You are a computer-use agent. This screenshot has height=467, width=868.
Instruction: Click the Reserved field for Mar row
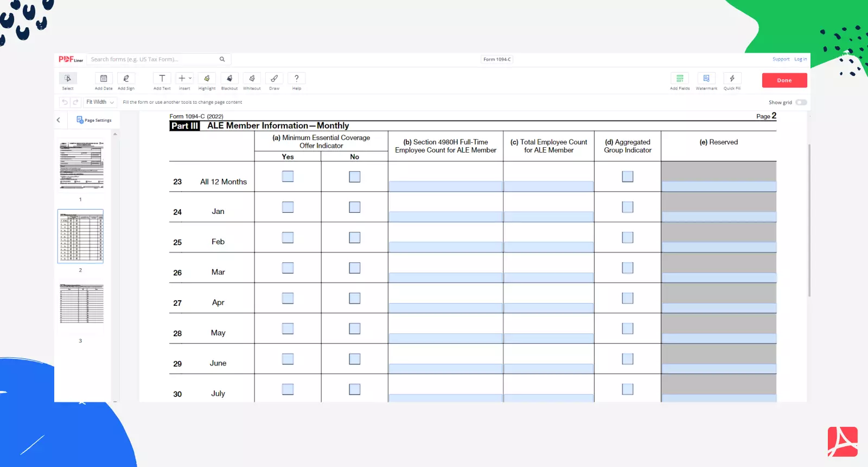pyautogui.click(x=719, y=278)
